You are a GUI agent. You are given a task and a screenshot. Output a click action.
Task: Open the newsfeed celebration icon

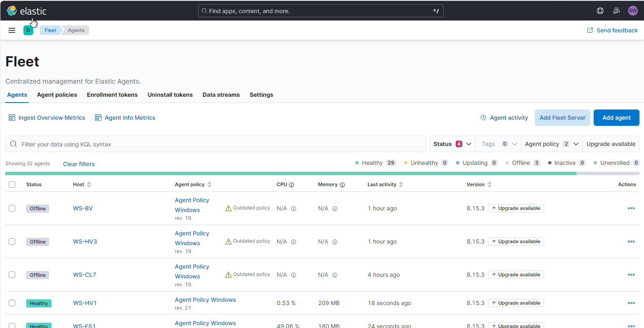(617, 11)
